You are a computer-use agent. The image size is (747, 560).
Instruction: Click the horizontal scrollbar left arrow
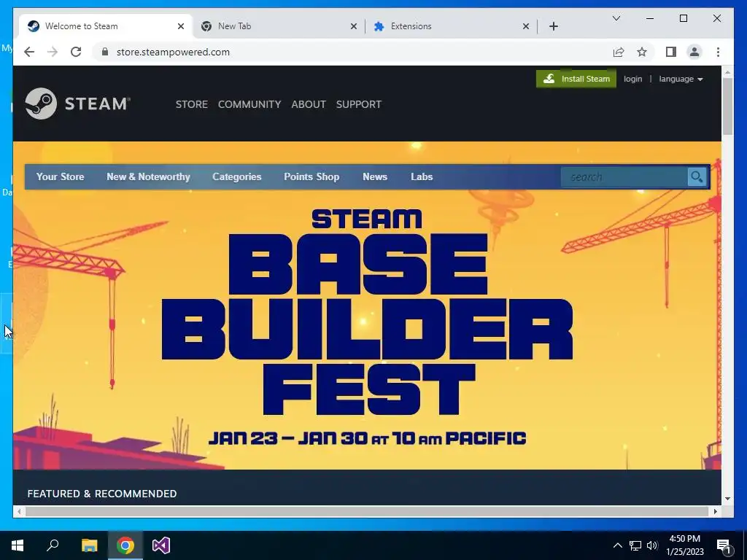pos(19,511)
